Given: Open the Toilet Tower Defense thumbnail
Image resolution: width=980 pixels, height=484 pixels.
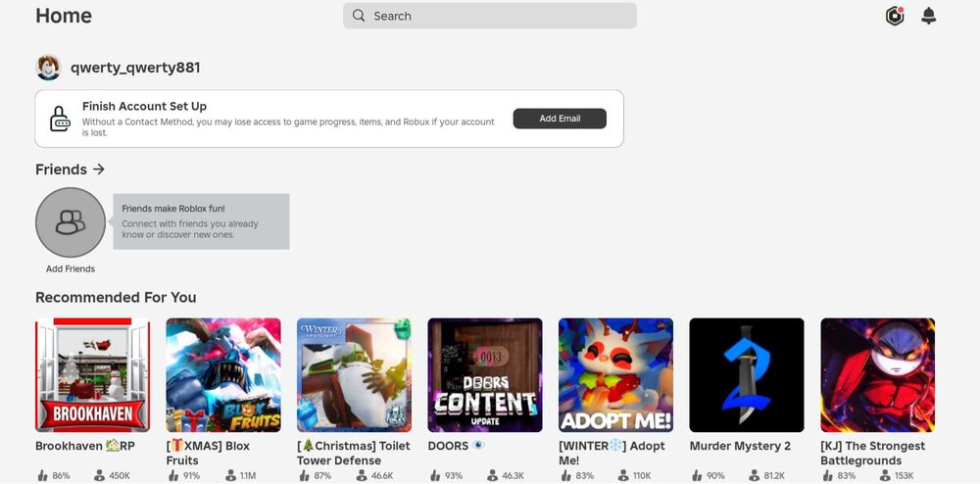Looking at the screenshot, I should click(x=355, y=375).
